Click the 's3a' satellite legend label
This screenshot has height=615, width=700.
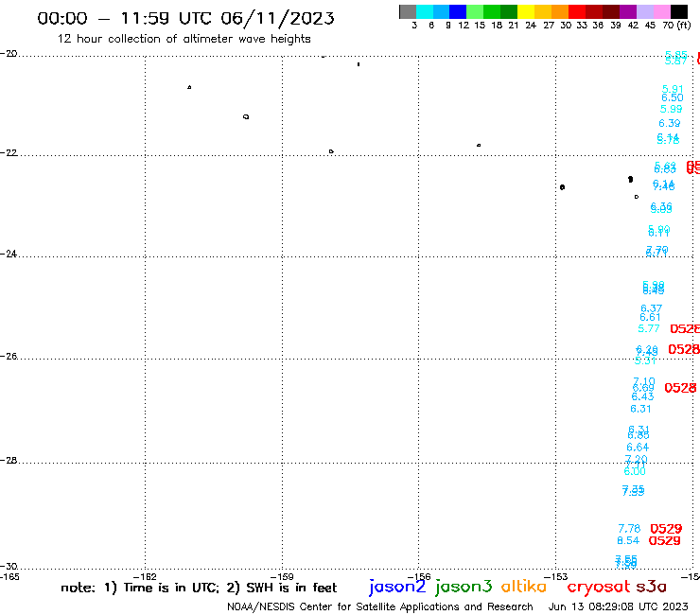pos(651,587)
